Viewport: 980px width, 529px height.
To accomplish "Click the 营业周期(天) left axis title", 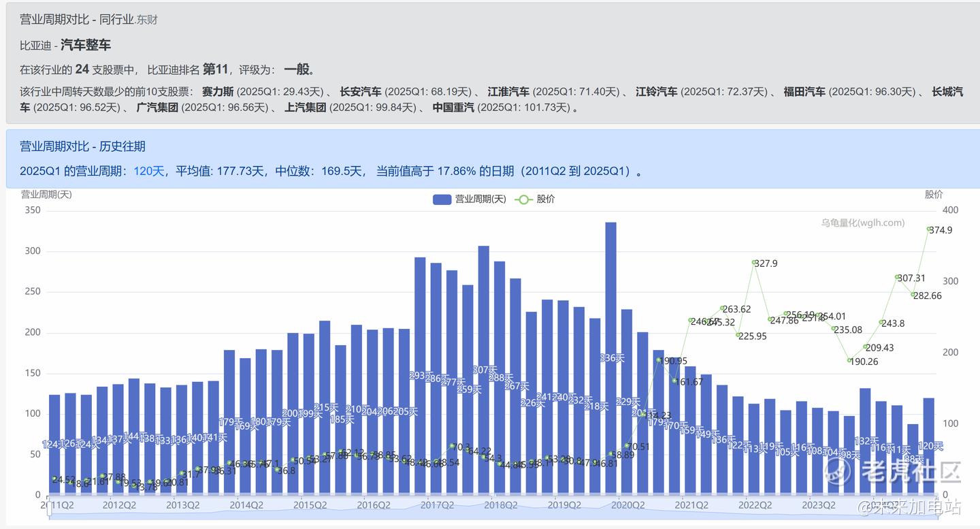I will (x=46, y=194).
